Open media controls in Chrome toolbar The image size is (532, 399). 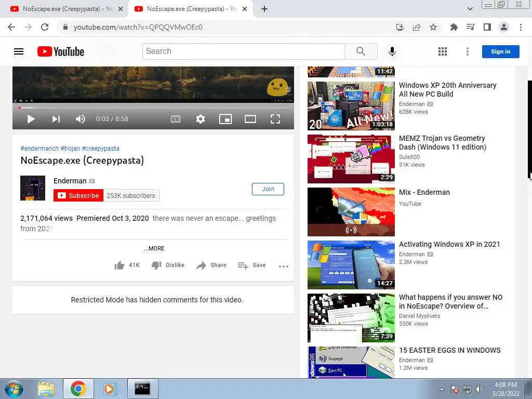click(471, 27)
